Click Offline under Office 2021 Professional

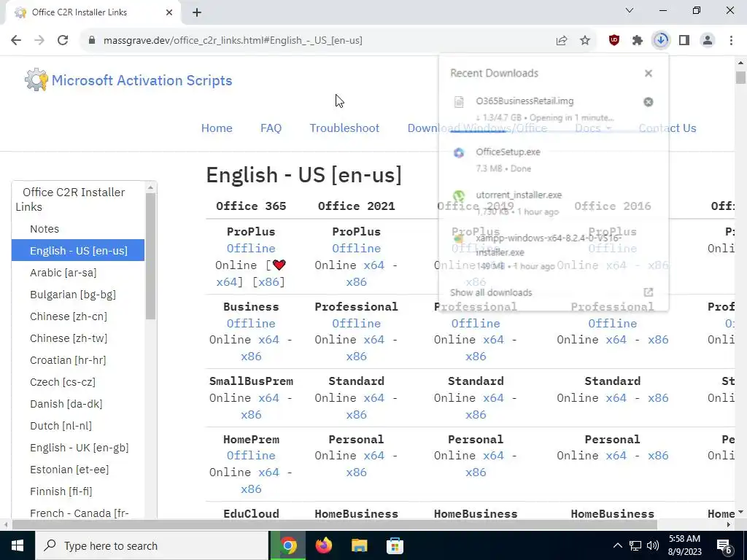[x=356, y=323]
